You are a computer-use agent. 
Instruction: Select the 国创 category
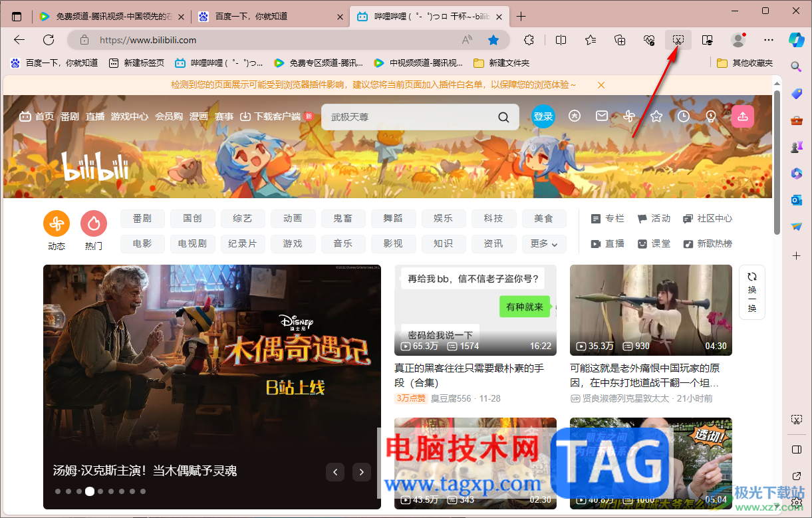(x=192, y=218)
